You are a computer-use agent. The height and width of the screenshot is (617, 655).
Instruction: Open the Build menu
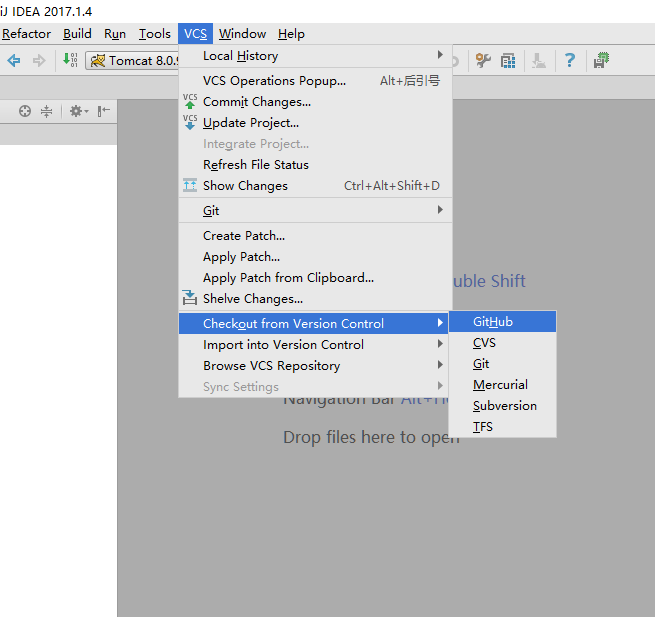click(77, 34)
